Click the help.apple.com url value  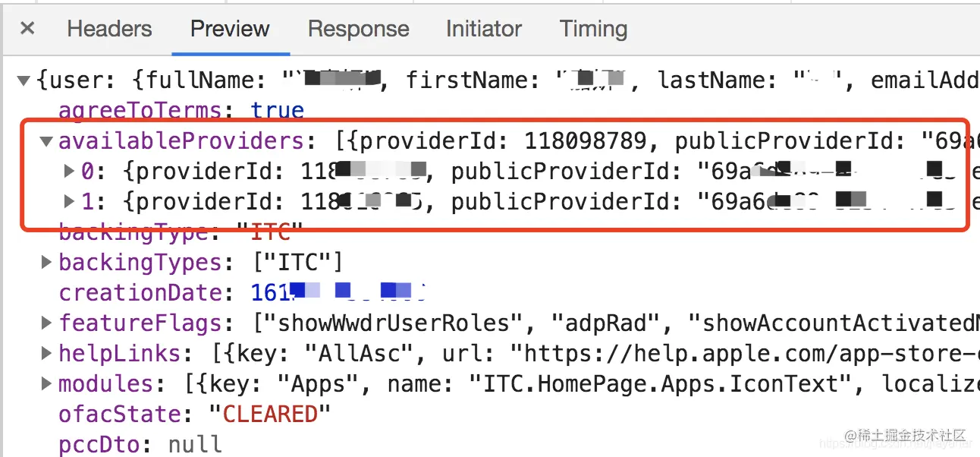click(745, 354)
